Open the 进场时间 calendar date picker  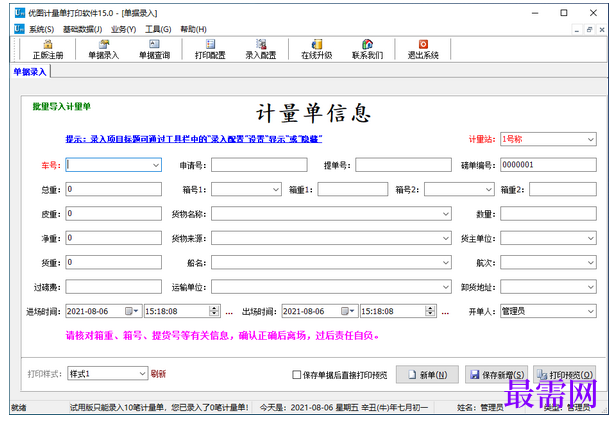(131, 311)
